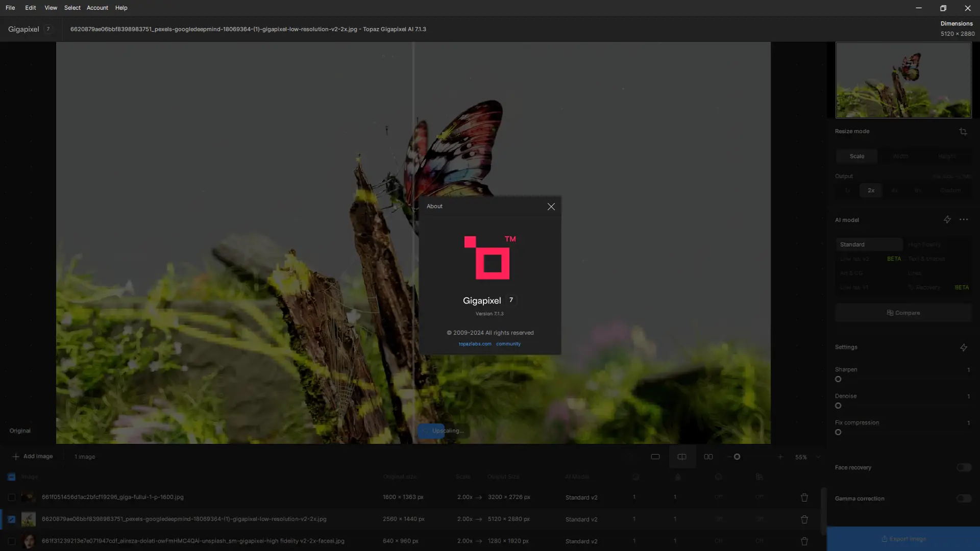Expand the 55% zoom level dropdown

click(818, 457)
